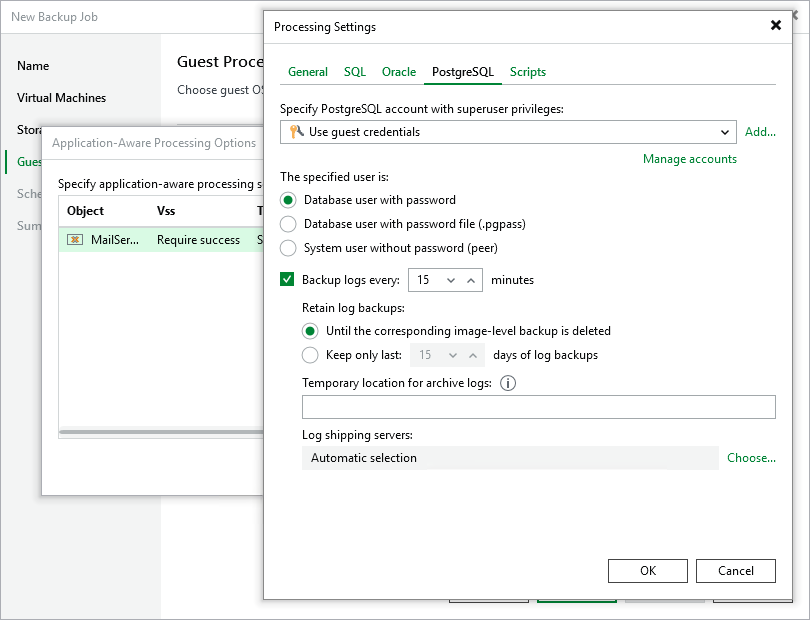
Task: Click the Temporary location archive logs field
Action: coord(540,407)
